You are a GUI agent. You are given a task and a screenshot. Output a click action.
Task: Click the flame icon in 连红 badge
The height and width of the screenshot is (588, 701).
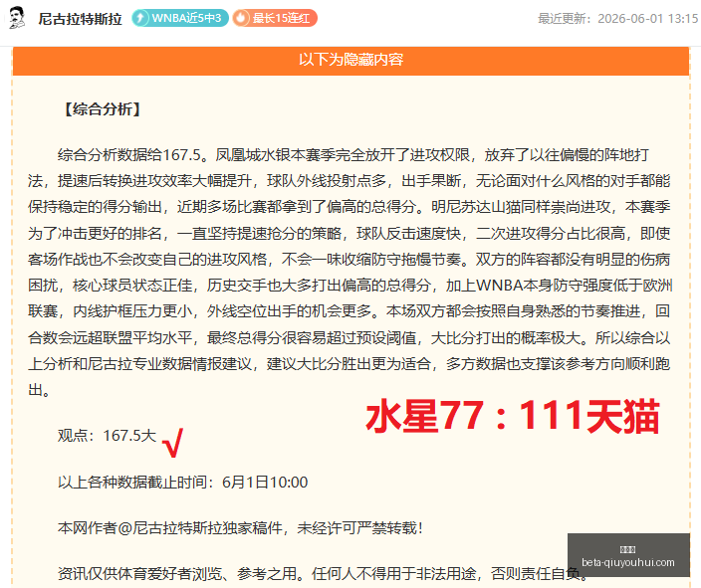[241, 18]
